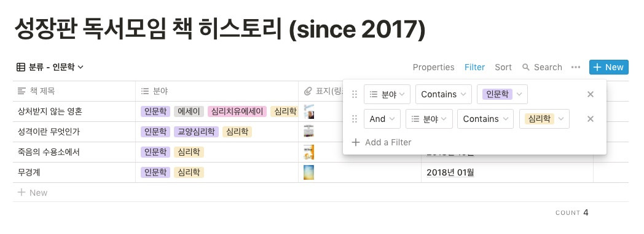This screenshot has width=644, height=234.
Task: Change the 심리학 filter value dropdown
Action: click(544, 119)
